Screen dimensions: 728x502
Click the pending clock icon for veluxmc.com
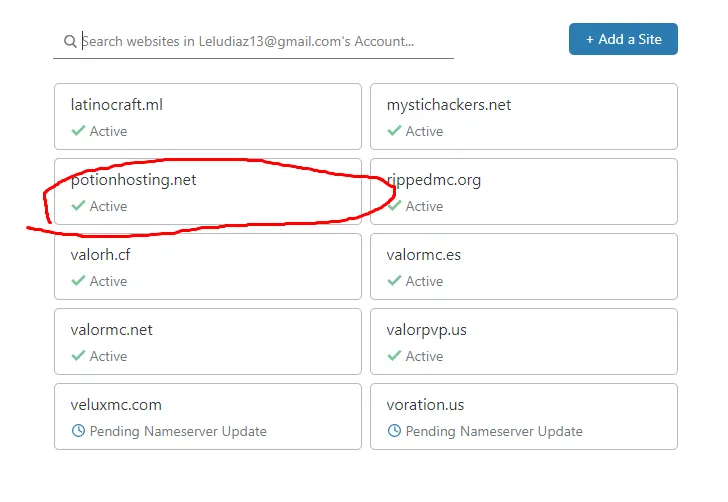point(78,431)
